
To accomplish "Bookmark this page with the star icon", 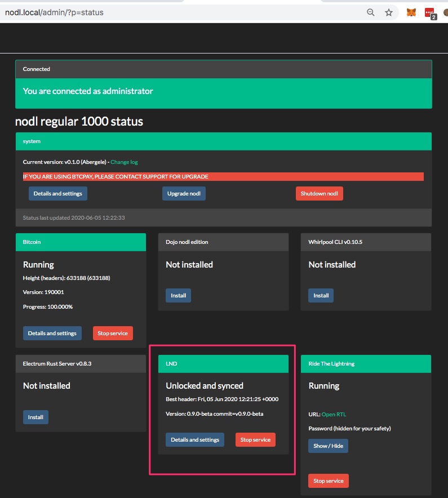I will click(389, 12).
